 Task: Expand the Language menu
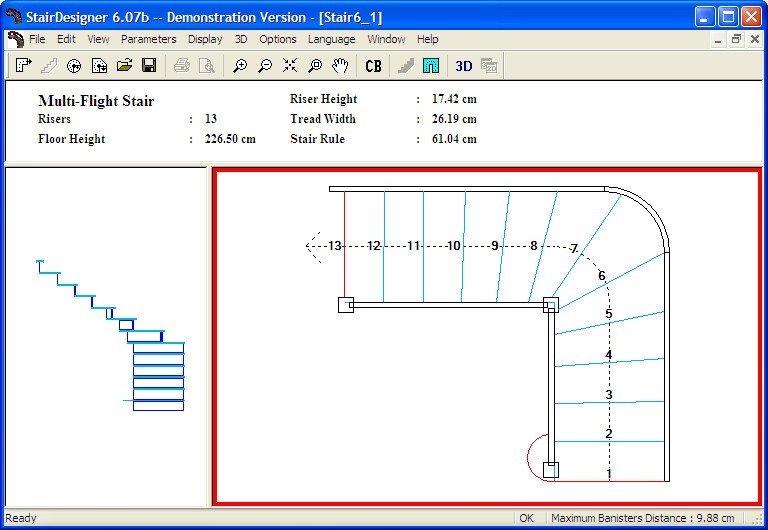coord(331,39)
